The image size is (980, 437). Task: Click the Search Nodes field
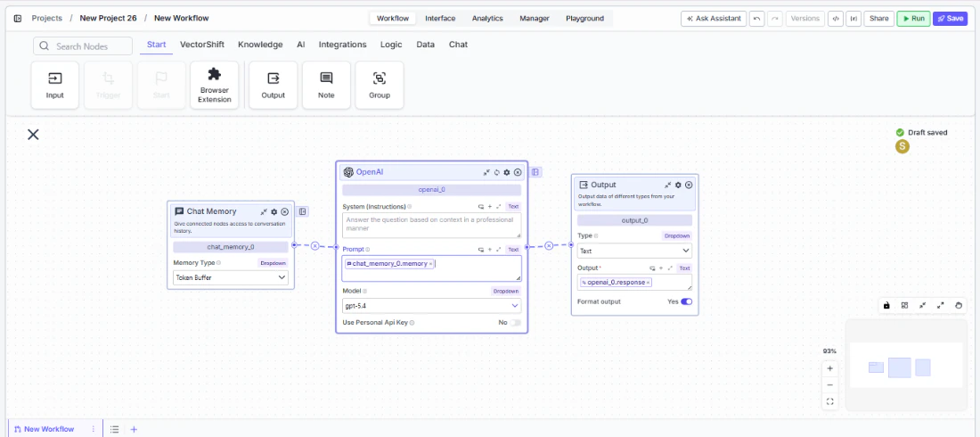(83, 45)
